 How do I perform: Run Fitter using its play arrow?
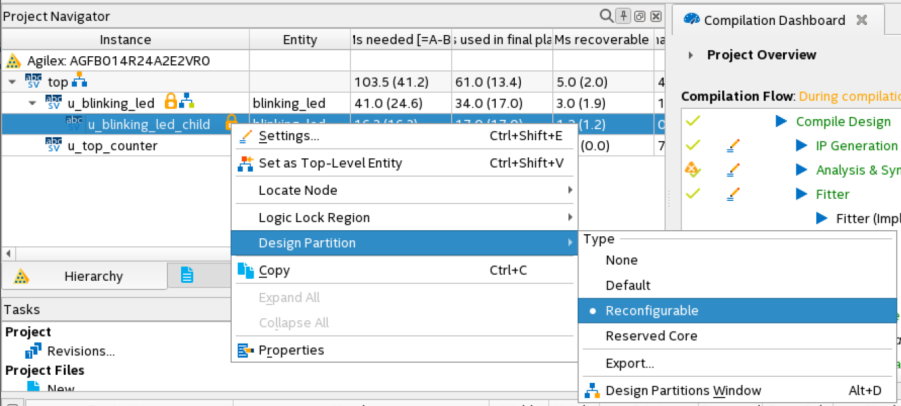tap(801, 194)
